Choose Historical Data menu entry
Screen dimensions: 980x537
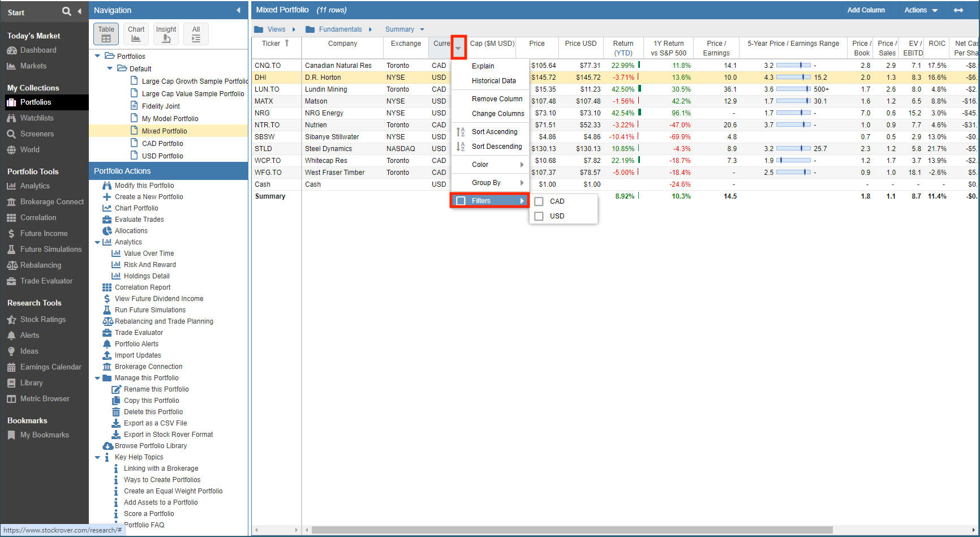click(490, 81)
